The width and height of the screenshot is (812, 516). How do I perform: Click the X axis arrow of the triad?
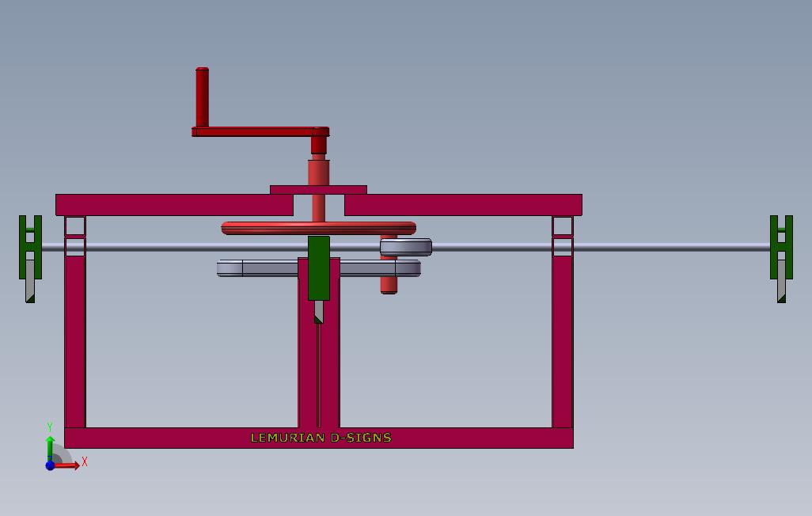click(x=68, y=465)
